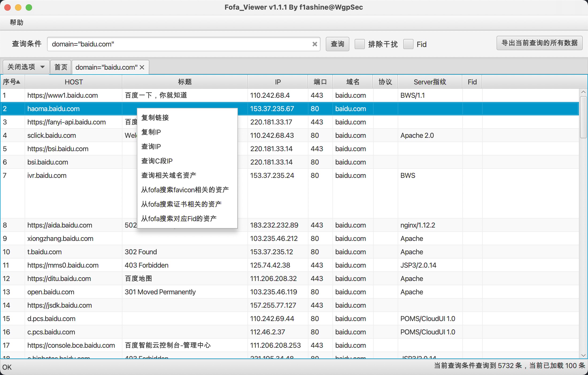Click the 帮助 menu
588x375 pixels.
click(x=17, y=22)
